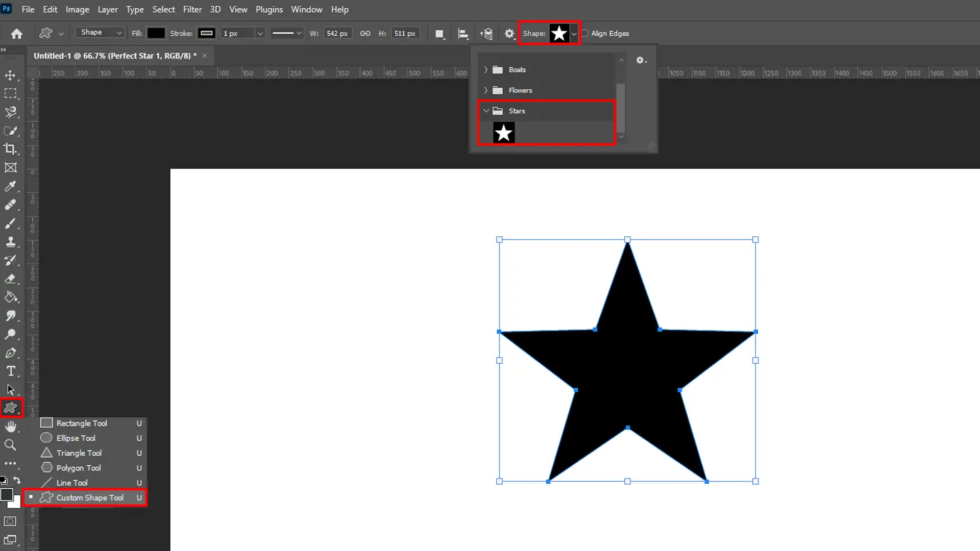Viewport: 980px width, 551px height.
Task: Select the Hand tool
Action: 10,427
